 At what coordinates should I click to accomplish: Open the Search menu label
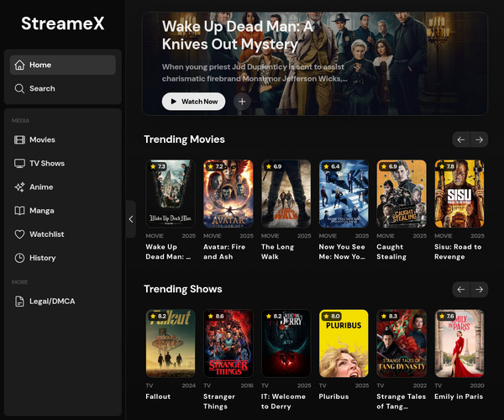pos(42,89)
